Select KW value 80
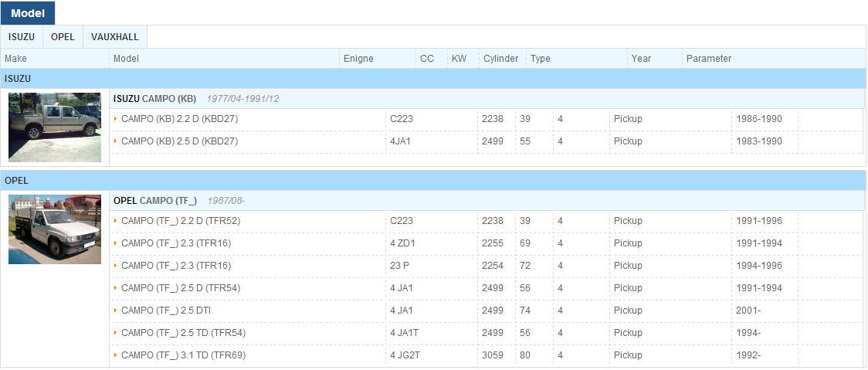Screen dimensions: 868x370 (x=525, y=355)
